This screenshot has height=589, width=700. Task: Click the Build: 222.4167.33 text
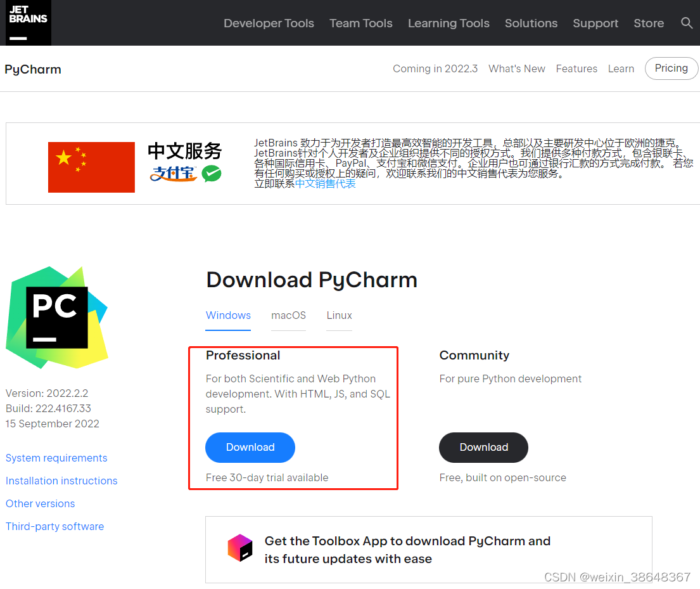[48, 408]
